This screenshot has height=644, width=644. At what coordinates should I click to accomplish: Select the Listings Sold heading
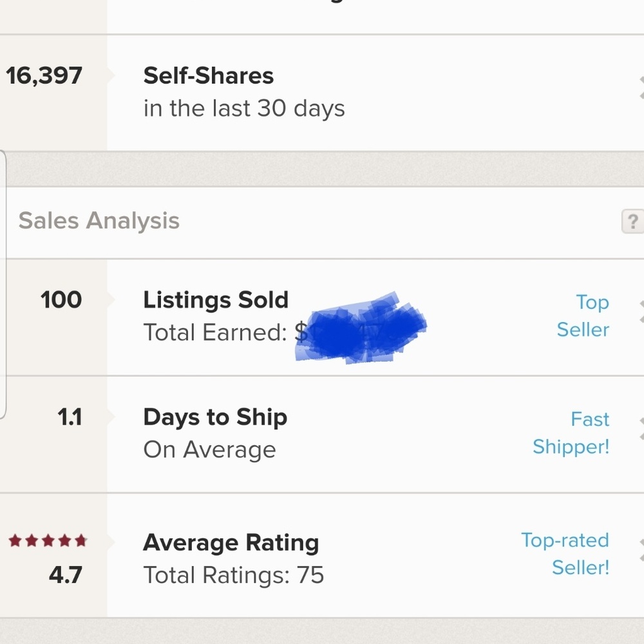(x=216, y=300)
